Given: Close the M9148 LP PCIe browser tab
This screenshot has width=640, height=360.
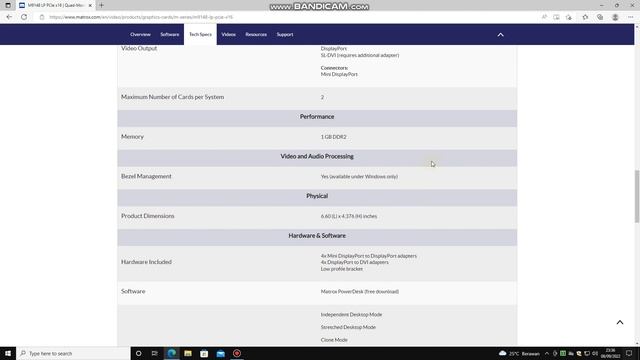Looking at the screenshot, I should click(90, 5).
